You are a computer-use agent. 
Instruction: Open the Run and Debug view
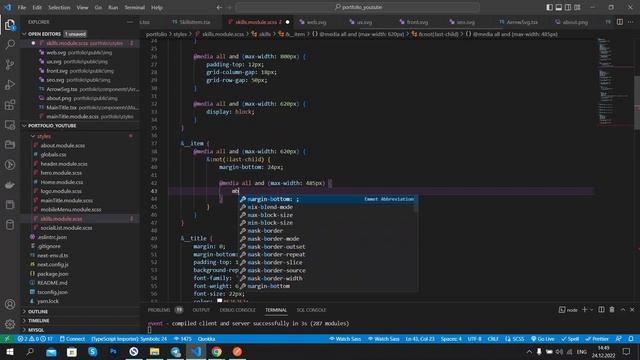(x=10, y=84)
